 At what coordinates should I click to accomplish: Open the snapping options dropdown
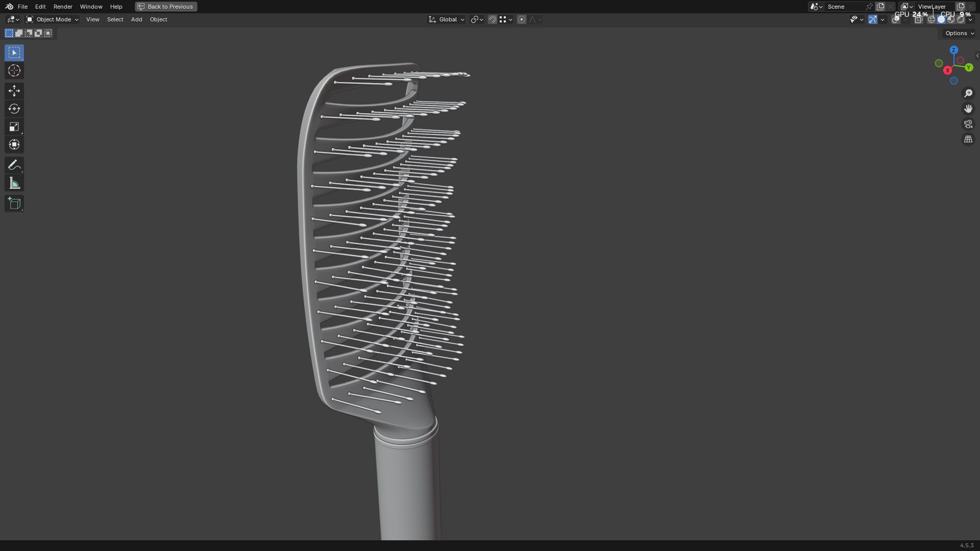point(506,19)
